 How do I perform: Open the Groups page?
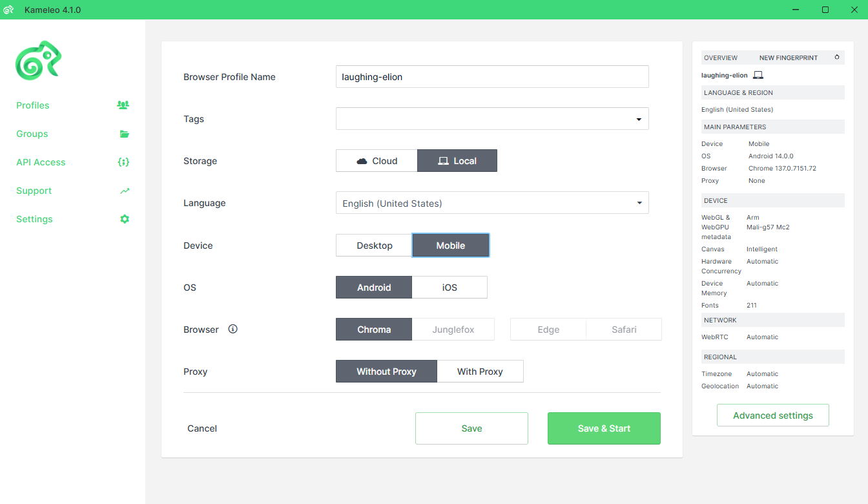32,134
